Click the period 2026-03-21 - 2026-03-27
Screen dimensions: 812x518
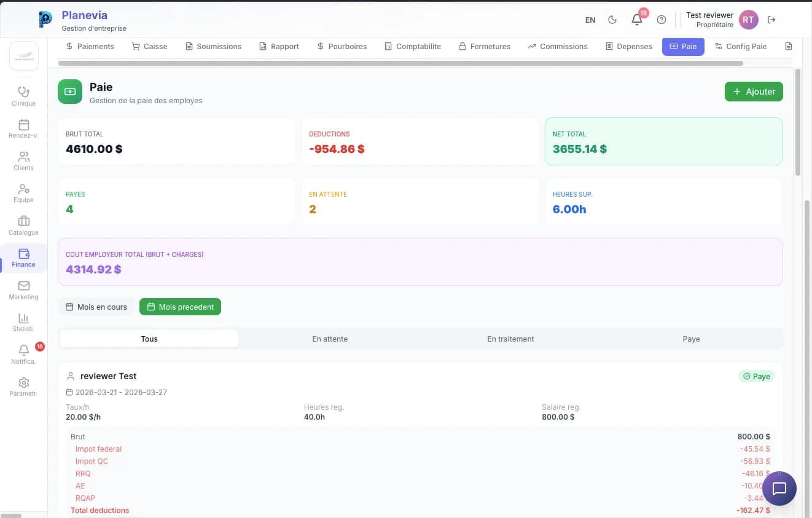[121, 392]
